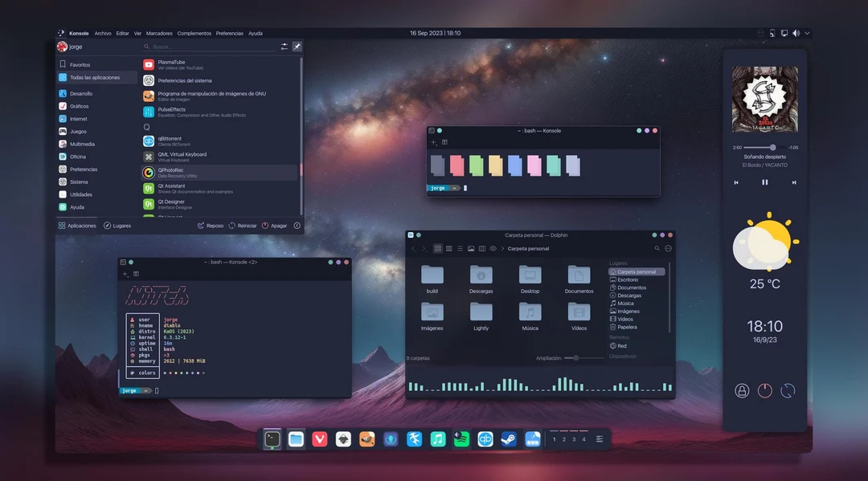868x481 pixels.
Task: Click the lock icon on the right sidebar widget
Action: 741,390
